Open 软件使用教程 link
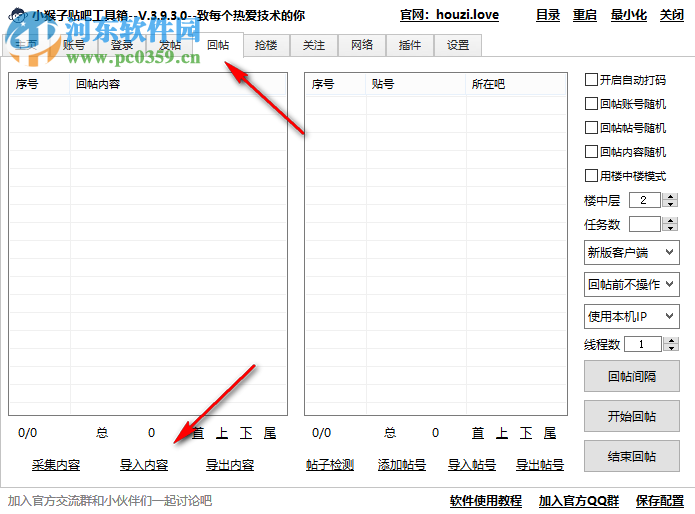The width and height of the screenshot is (695, 514). coord(486,501)
